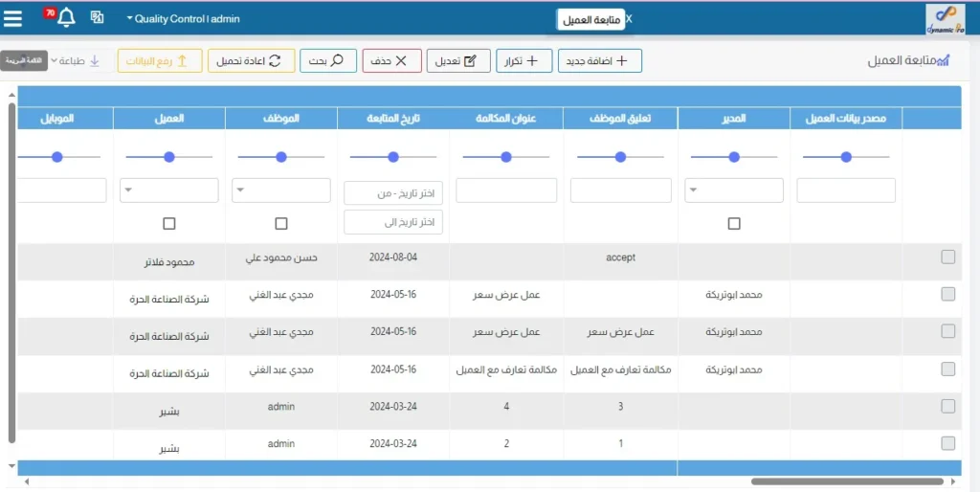
Task: Click the language translate icon
Action: [98, 18]
